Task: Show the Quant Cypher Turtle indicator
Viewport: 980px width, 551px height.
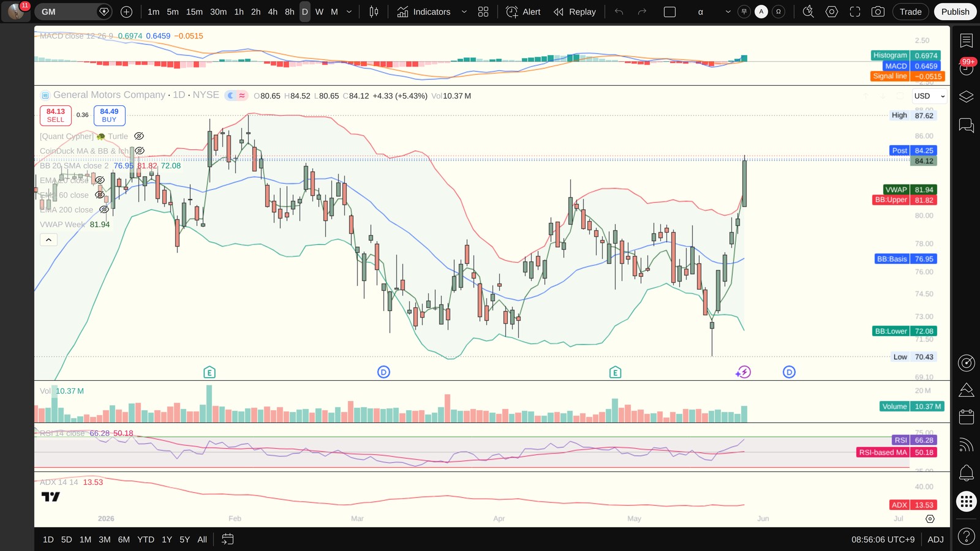Action: 139,137
